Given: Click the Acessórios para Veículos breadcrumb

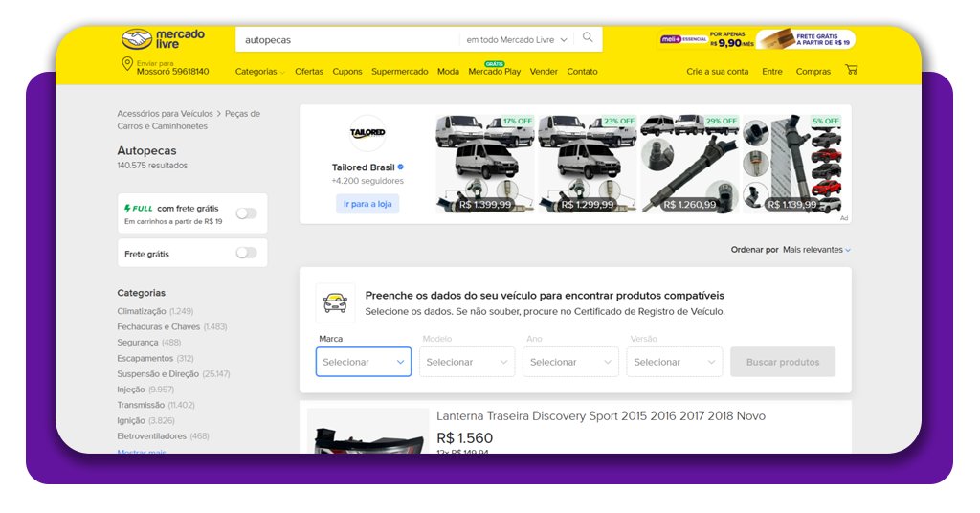Looking at the screenshot, I should coord(165,114).
